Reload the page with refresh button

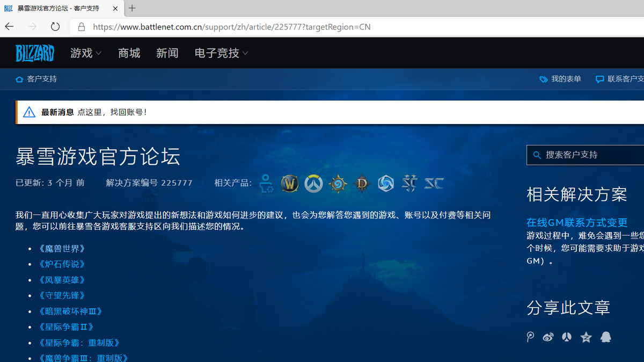55,27
